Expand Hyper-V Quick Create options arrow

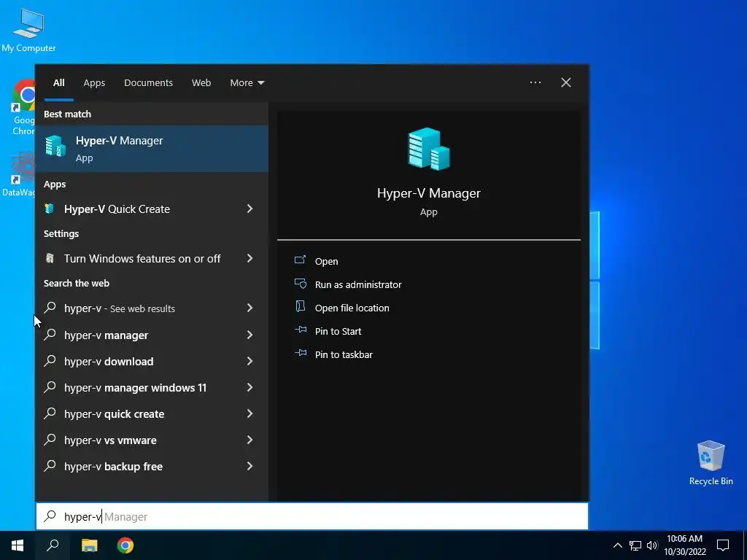249,209
